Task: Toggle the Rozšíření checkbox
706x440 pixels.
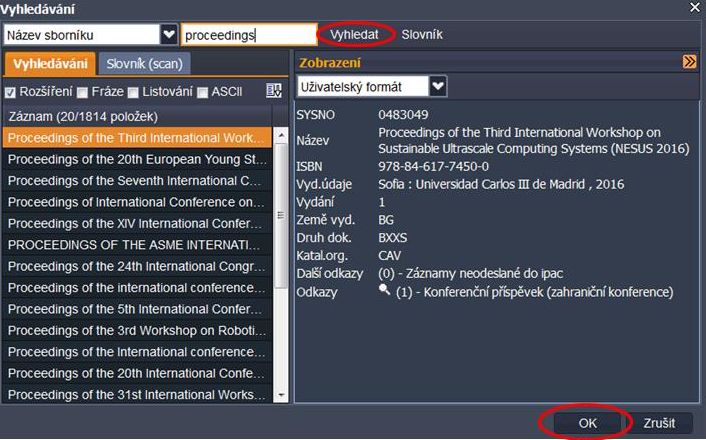Action: [10, 92]
